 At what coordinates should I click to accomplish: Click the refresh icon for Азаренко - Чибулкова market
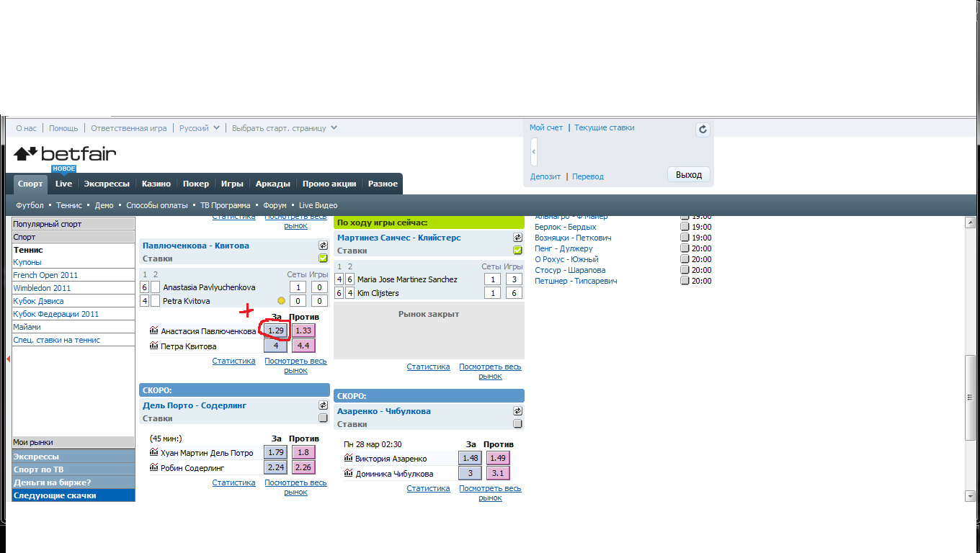click(x=517, y=411)
